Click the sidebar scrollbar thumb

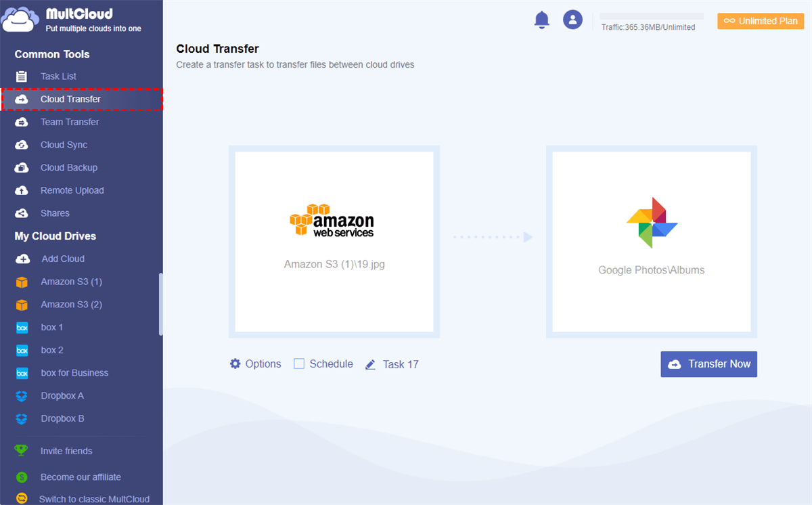[160, 304]
